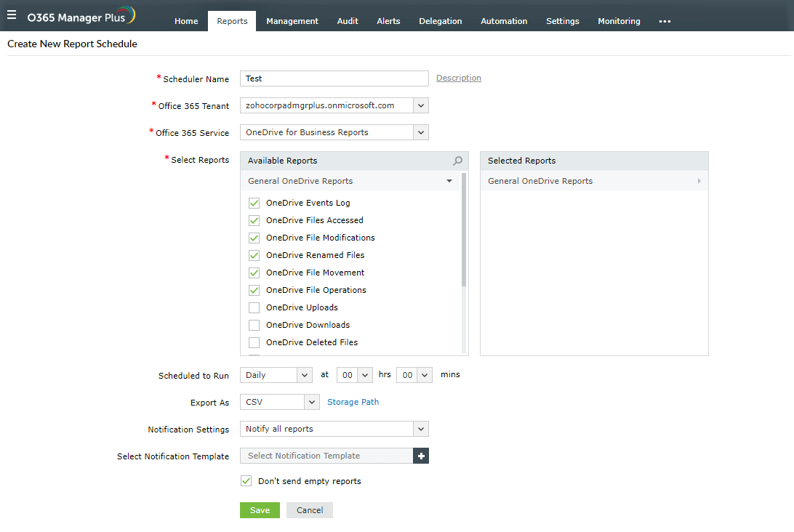Viewport: 794px width, 532px height.
Task: Uncheck OneDrive File Operations
Action: (254, 290)
